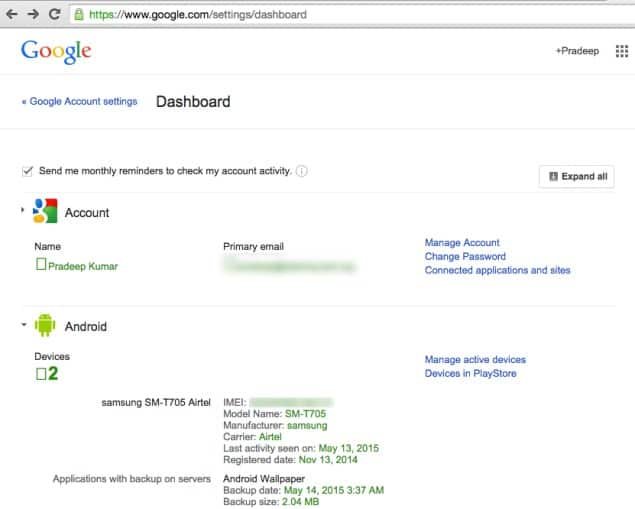Click the devices count 2
The image size is (635, 509).
click(x=53, y=373)
